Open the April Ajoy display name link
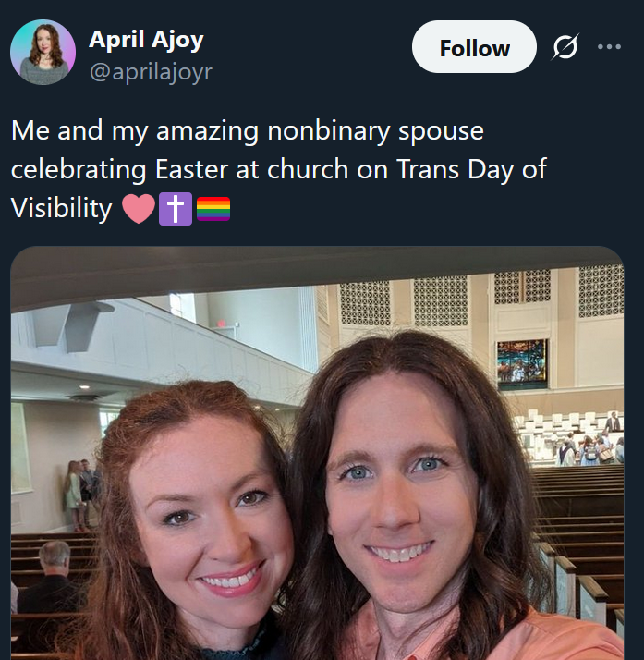This screenshot has width=644, height=660. pos(146,40)
